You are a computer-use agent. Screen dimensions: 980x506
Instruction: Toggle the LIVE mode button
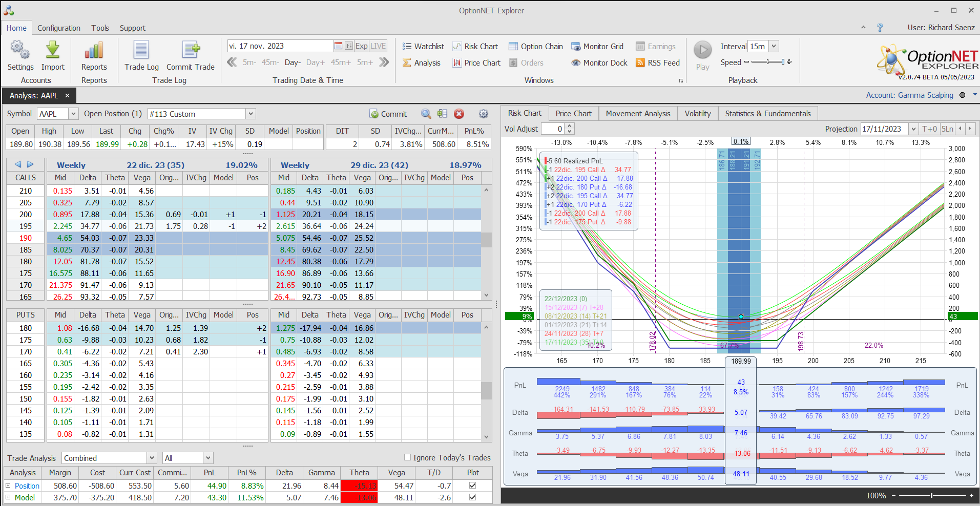pos(378,46)
